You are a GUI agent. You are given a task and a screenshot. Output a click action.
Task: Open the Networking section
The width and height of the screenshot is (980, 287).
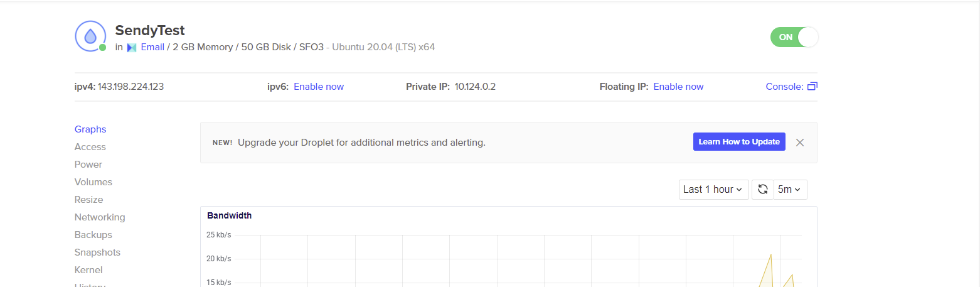(x=100, y=217)
